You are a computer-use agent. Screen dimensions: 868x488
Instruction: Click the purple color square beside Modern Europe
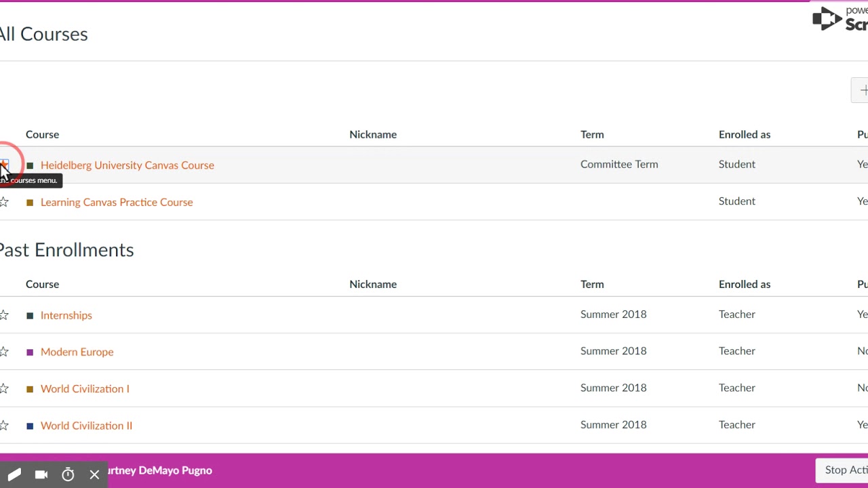[30, 352]
